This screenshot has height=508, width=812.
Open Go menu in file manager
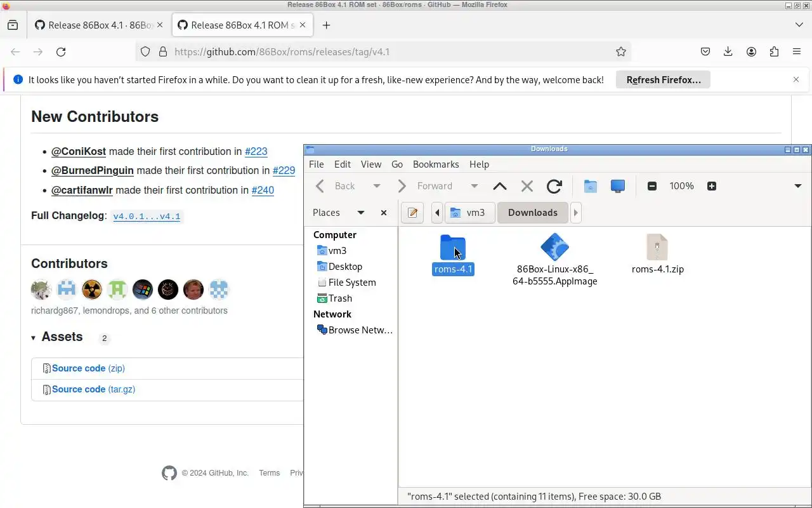pos(397,164)
